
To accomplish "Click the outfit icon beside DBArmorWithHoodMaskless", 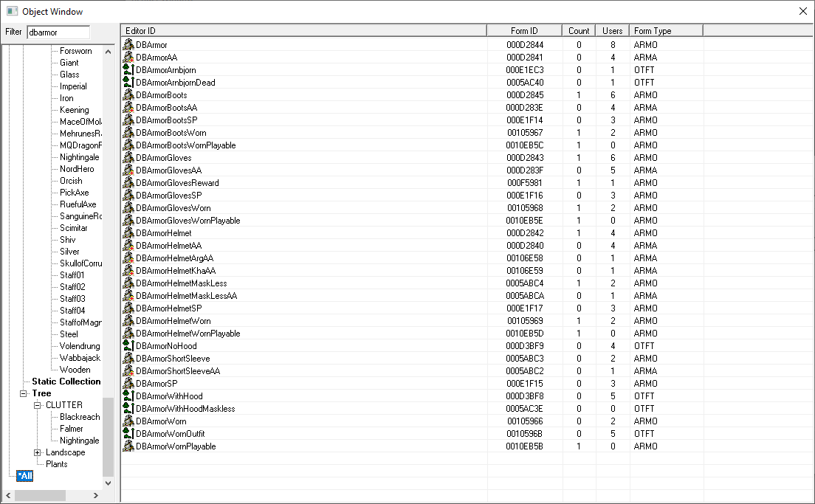I will pos(128,408).
